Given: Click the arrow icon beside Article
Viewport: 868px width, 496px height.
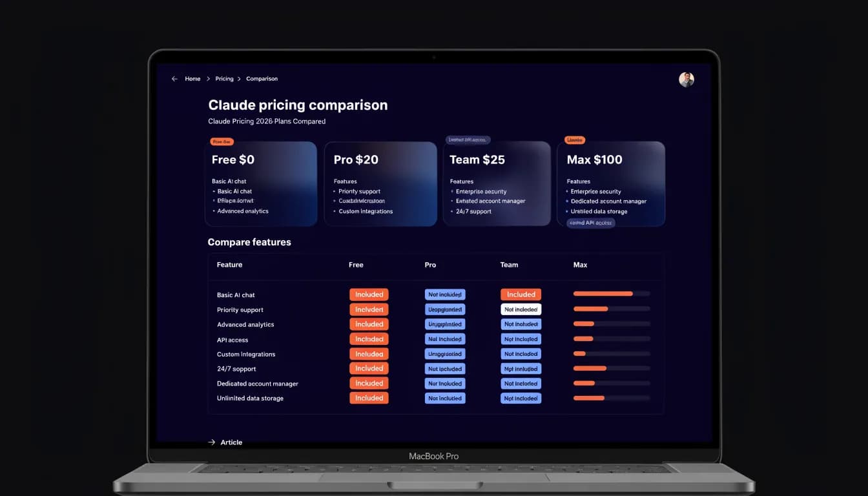Looking at the screenshot, I should (211, 442).
